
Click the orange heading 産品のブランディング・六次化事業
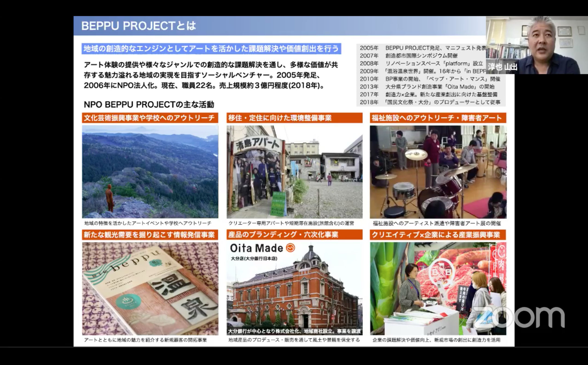294,235
